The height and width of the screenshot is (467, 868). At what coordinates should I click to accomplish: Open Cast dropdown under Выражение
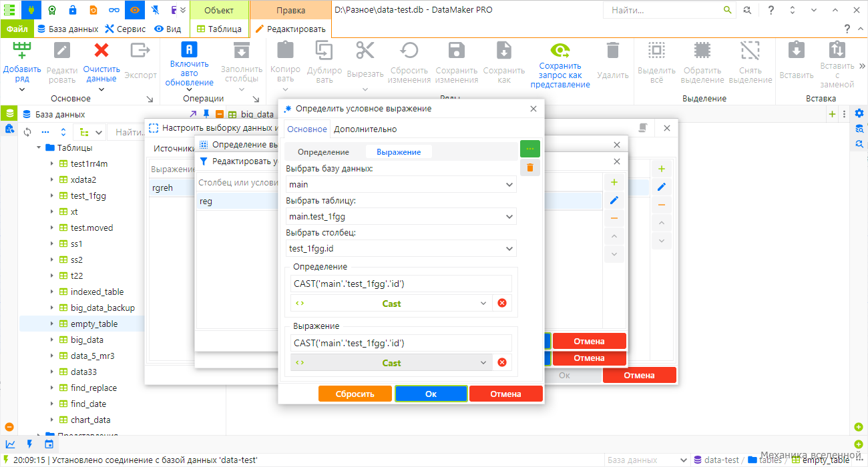pyautogui.click(x=392, y=362)
